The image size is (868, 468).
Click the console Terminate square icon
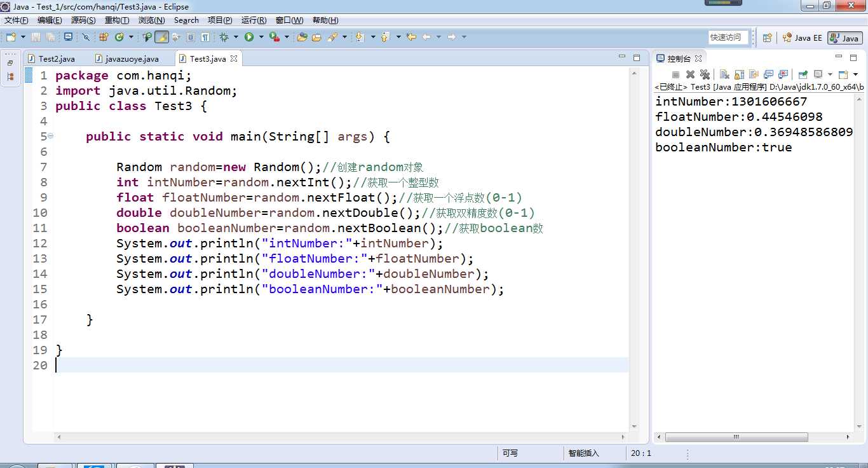click(x=675, y=74)
